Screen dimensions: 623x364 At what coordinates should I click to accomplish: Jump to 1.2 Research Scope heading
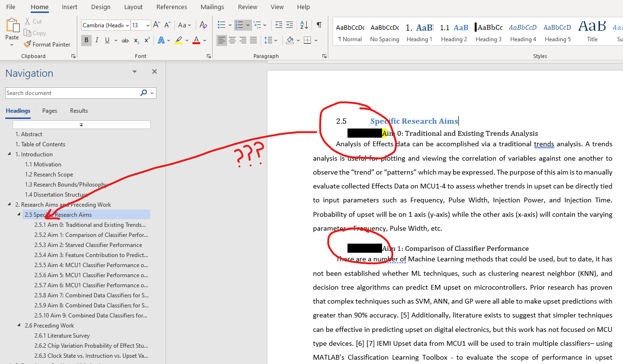click(x=49, y=175)
